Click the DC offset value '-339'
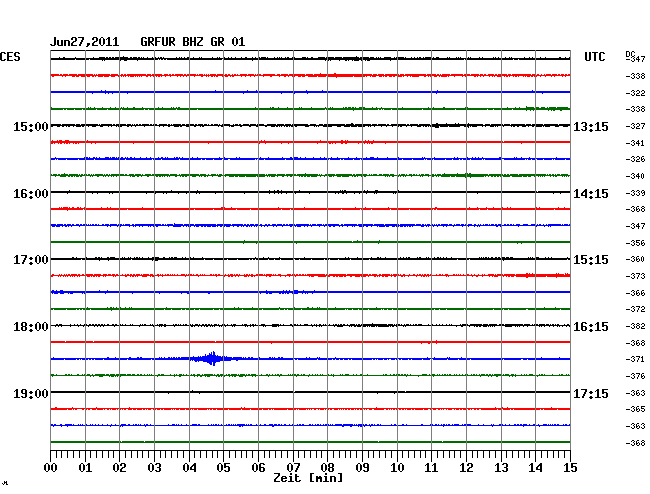Image resolution: width=650 pixels, height=494 pixels. tap(635, 193)
